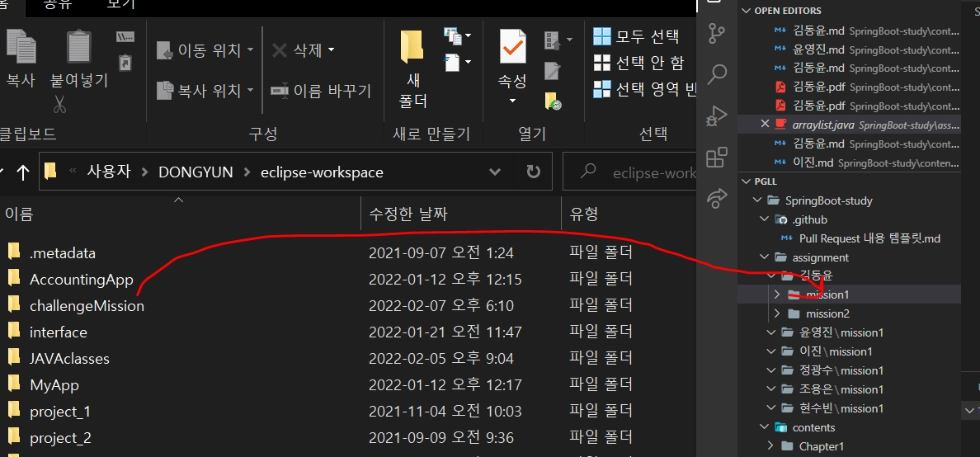Click Invert selection (선택 영역 반전)
Screen dimensions: 980x457
pos(644,89)
